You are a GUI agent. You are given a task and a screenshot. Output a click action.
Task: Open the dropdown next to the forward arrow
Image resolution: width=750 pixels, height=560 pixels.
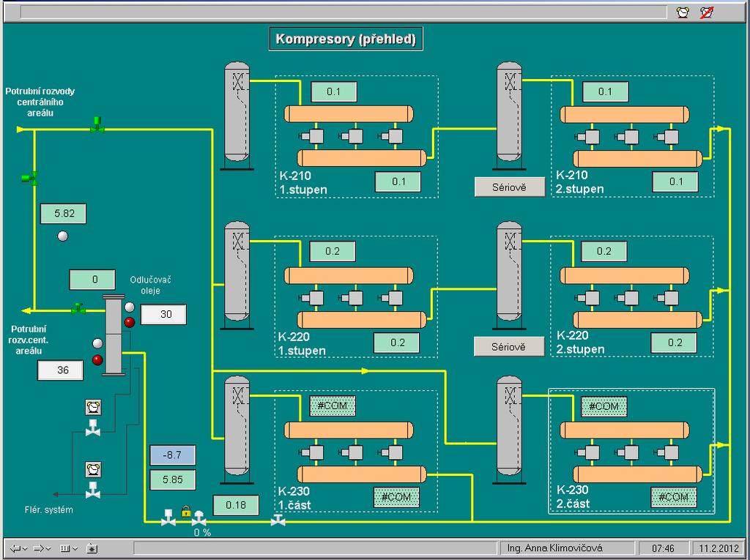point(48,549)
